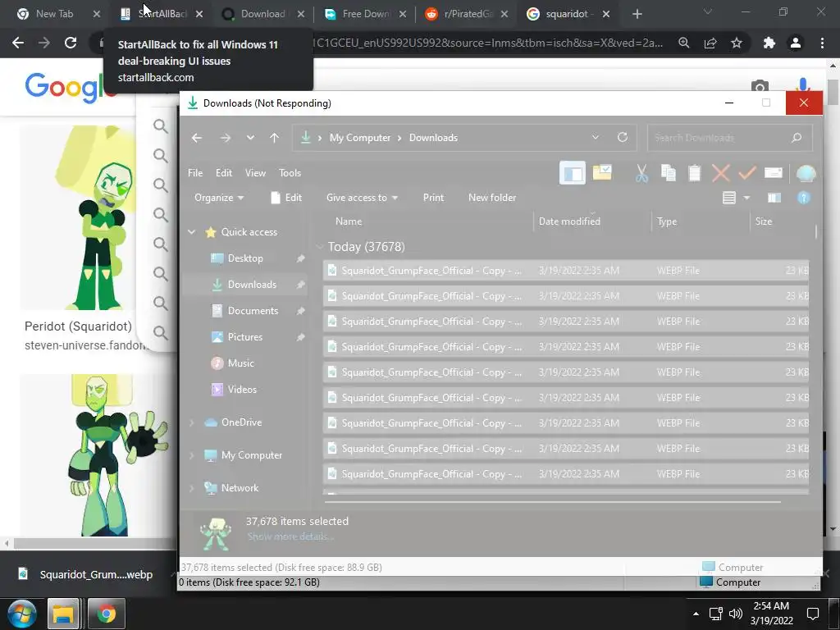840x630 pixels.
Task: Open the address bar history dropdown
Action: [596, 138]
